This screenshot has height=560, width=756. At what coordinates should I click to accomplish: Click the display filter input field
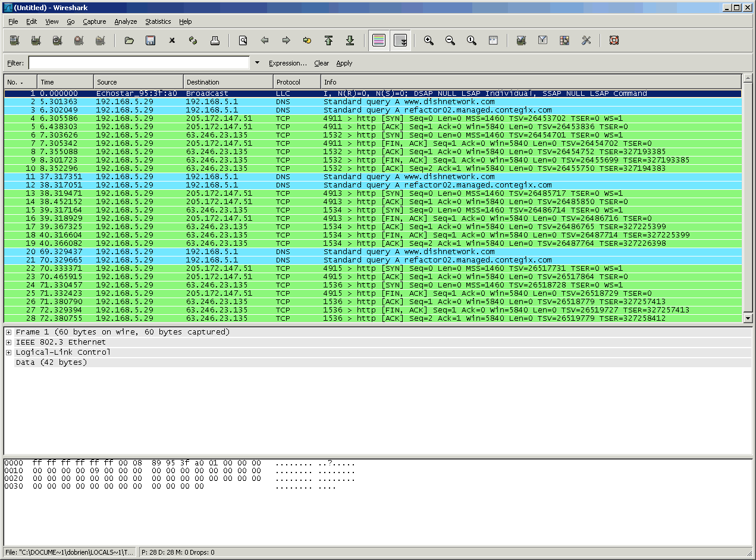coord(139,62)
